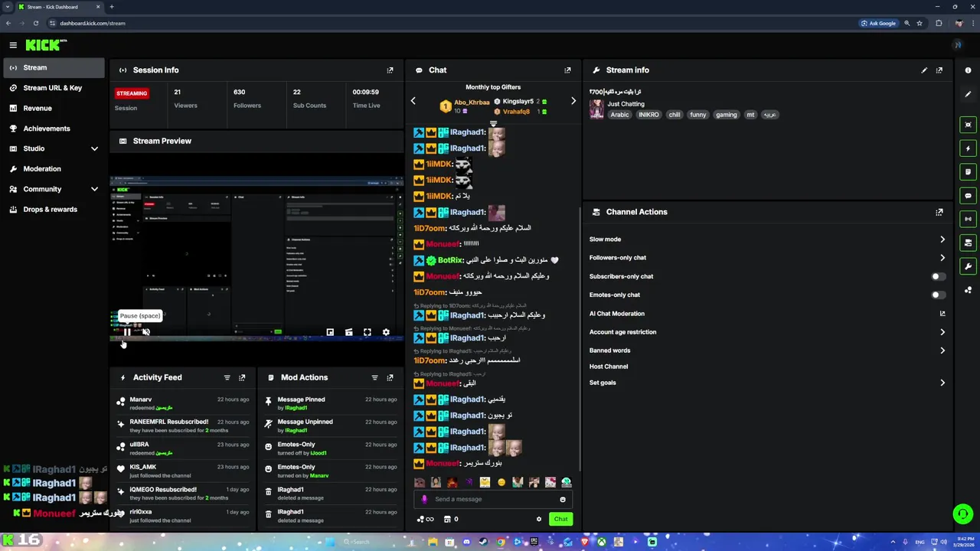Open the Achievements page

(x=54, y=129)
